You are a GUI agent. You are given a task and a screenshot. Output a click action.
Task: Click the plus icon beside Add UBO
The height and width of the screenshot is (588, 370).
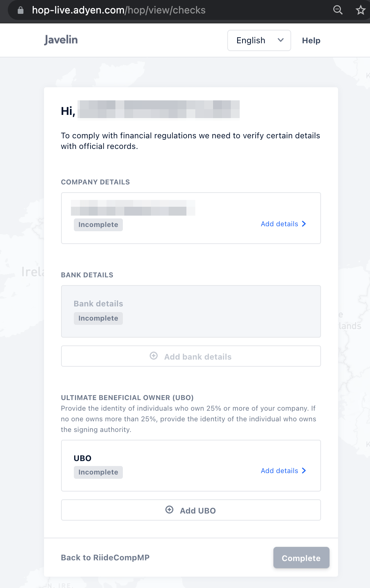[169, 510]
